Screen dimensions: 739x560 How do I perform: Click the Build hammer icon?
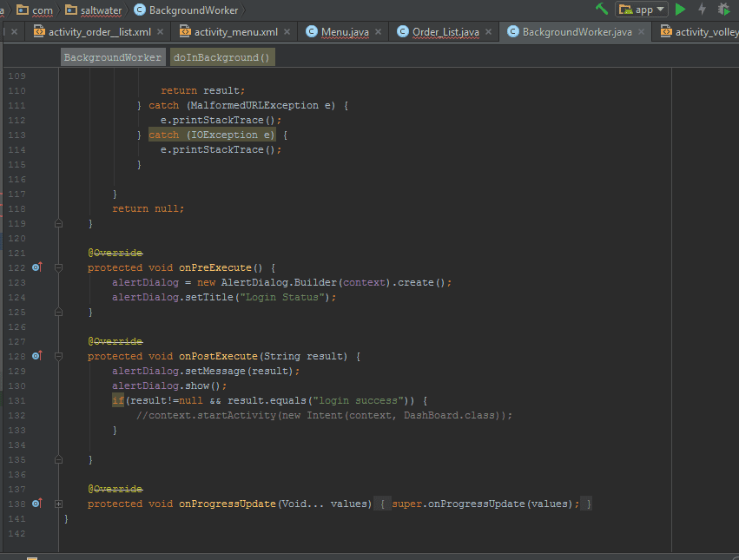pos(602,10)
